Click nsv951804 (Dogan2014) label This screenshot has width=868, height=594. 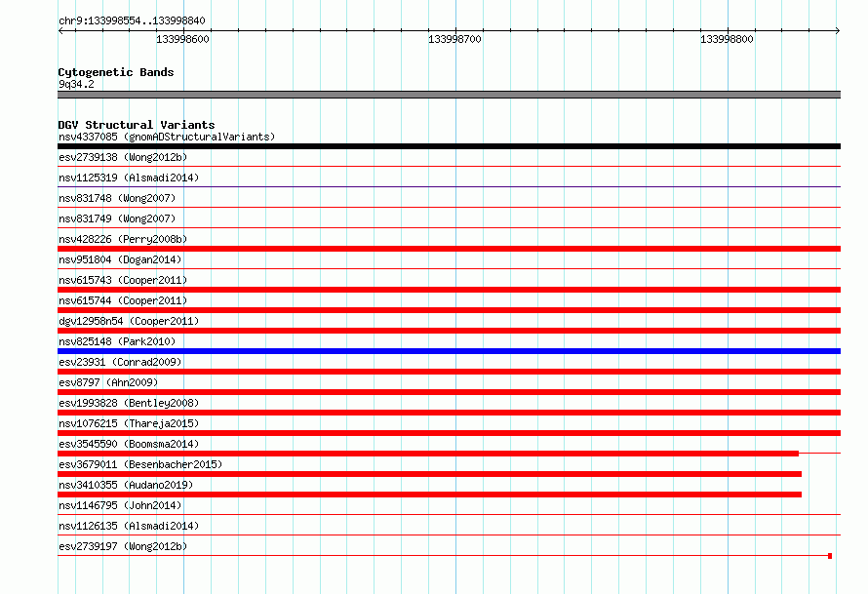pyautogui.click(x=120, y=259)
